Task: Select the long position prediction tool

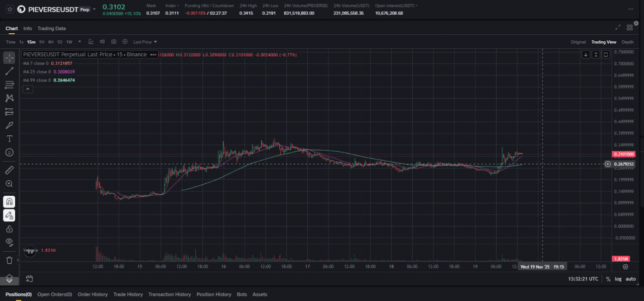Action: (9, 112)
